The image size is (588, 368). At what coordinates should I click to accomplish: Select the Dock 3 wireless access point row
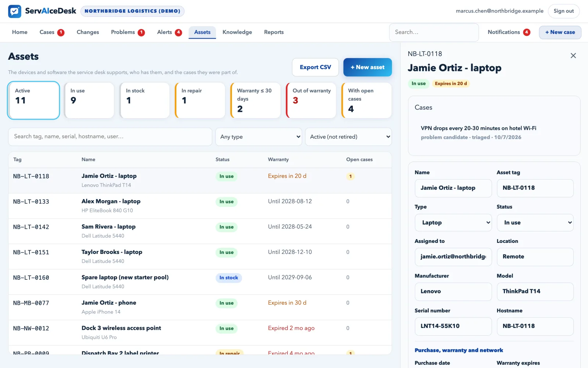[x=200, y=333]
